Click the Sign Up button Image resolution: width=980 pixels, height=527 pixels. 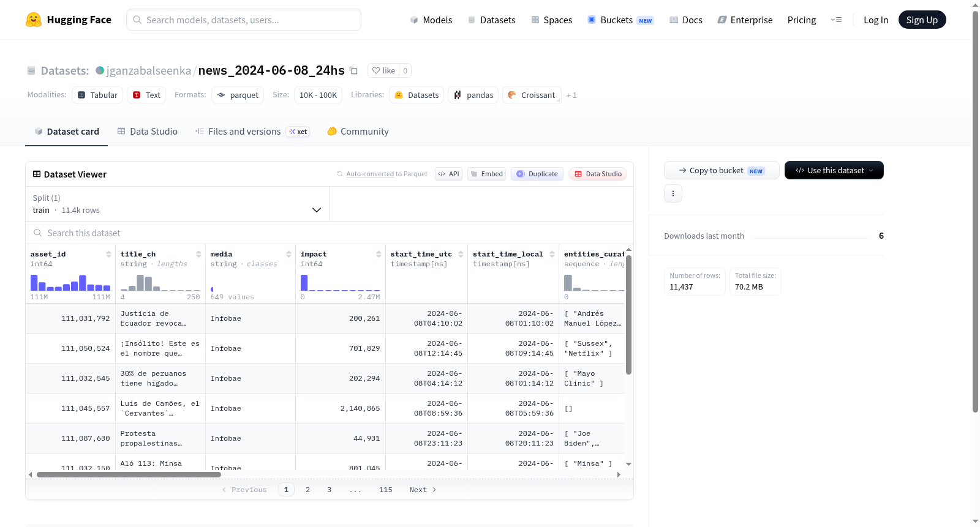[x=922, y=20]
